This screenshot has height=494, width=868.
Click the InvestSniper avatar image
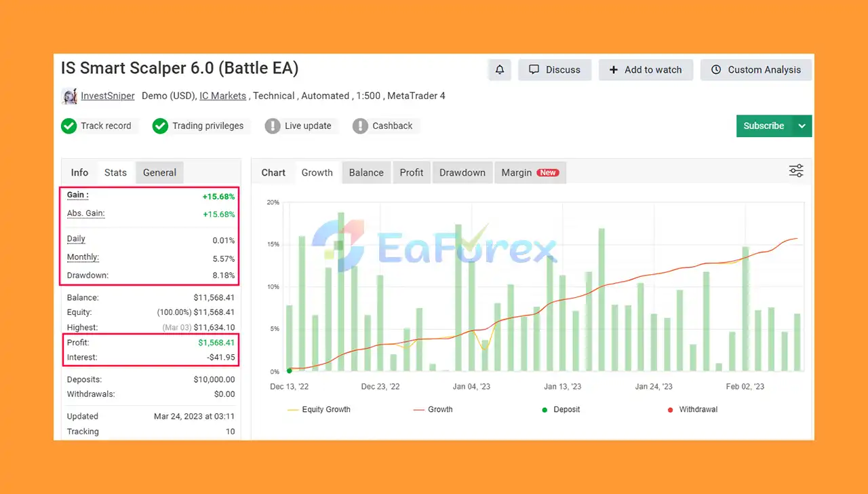(x=68, y=96)
